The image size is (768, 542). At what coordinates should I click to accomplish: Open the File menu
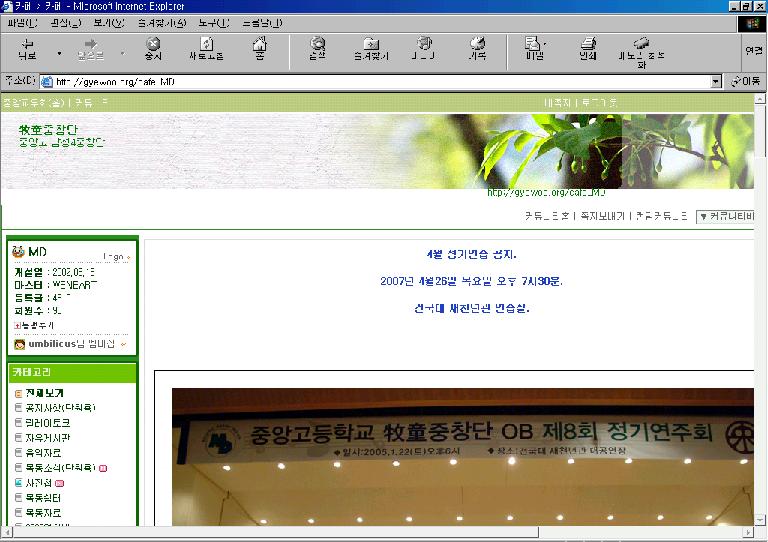click(22, 22)
